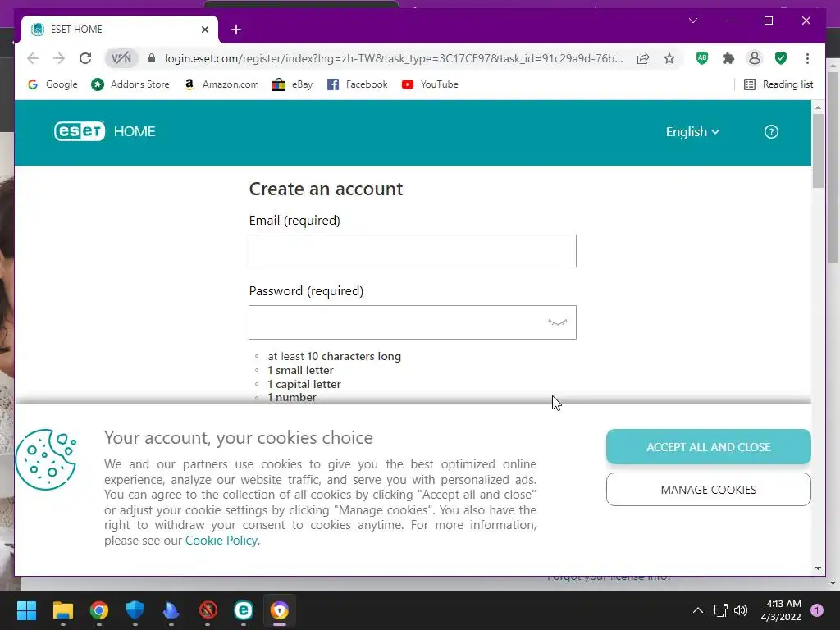This screenshot has width=840, height=630.
Task: Open the Reading list panel
Action: click(x=778, y=84)
